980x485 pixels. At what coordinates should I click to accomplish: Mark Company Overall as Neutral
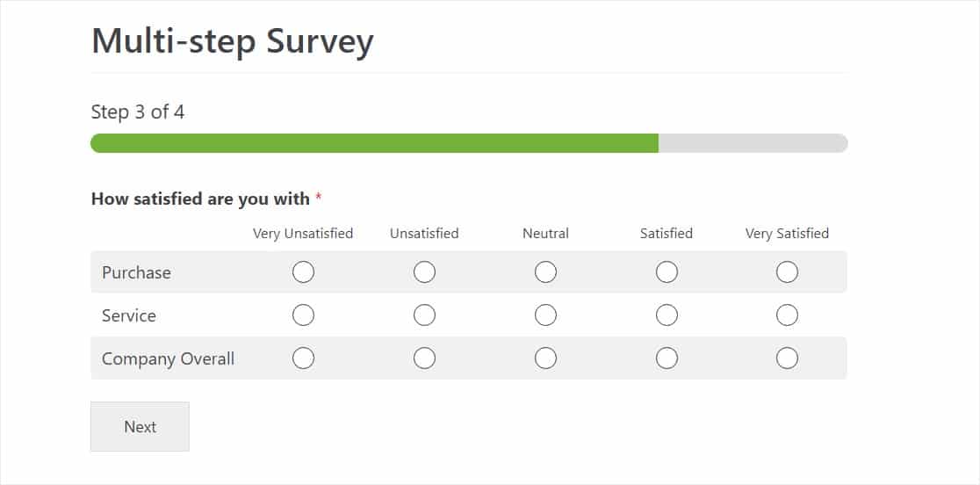coord(545,358)
